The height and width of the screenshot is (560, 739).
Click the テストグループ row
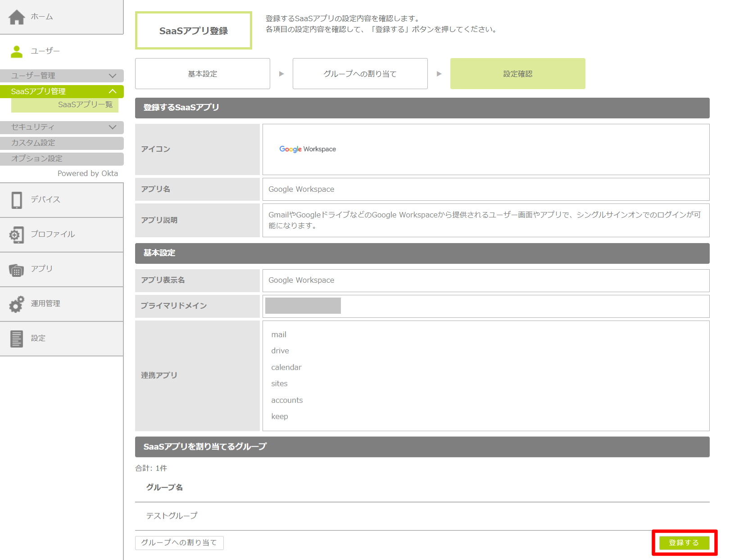[422, 516]
